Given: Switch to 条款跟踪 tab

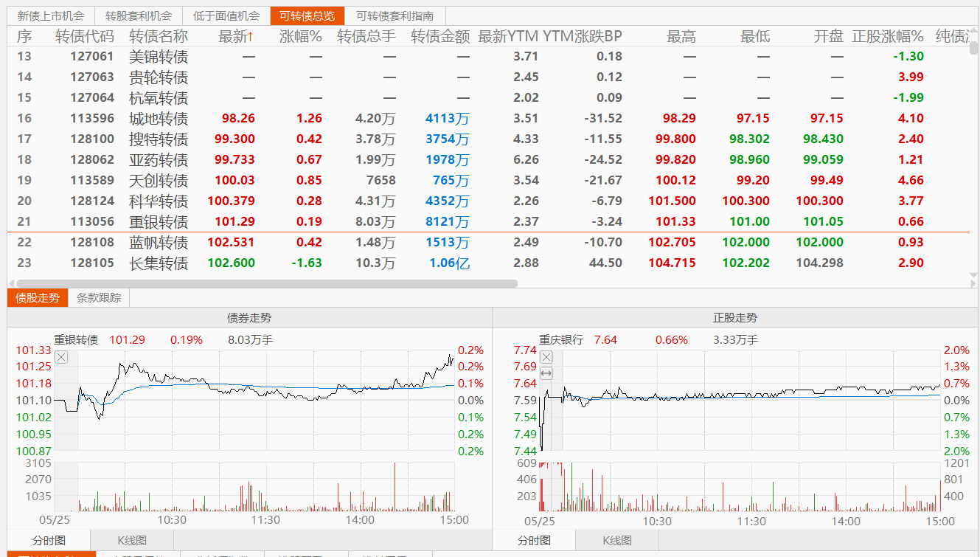Looking at the screenshot, I should [99, 297].
